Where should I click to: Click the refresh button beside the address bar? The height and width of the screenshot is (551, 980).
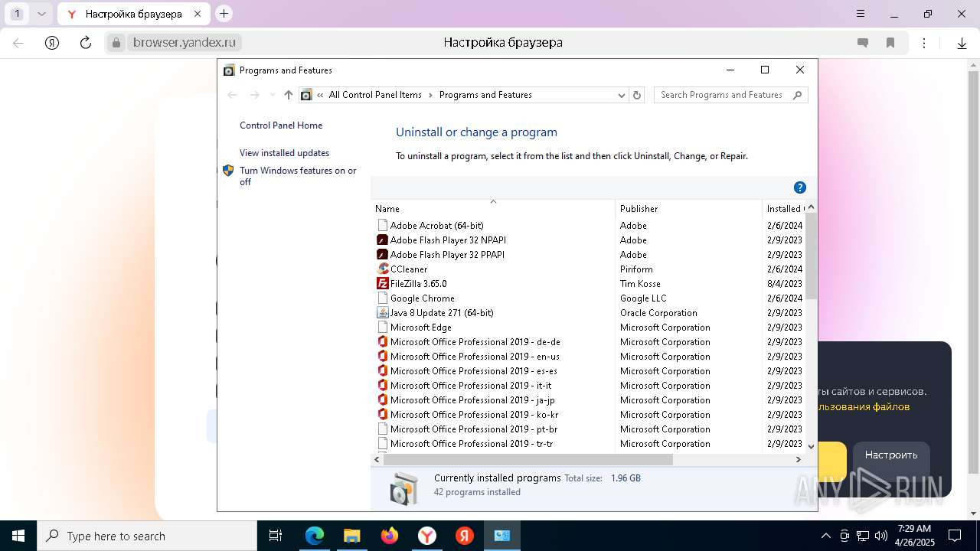(x=637, y=95)
